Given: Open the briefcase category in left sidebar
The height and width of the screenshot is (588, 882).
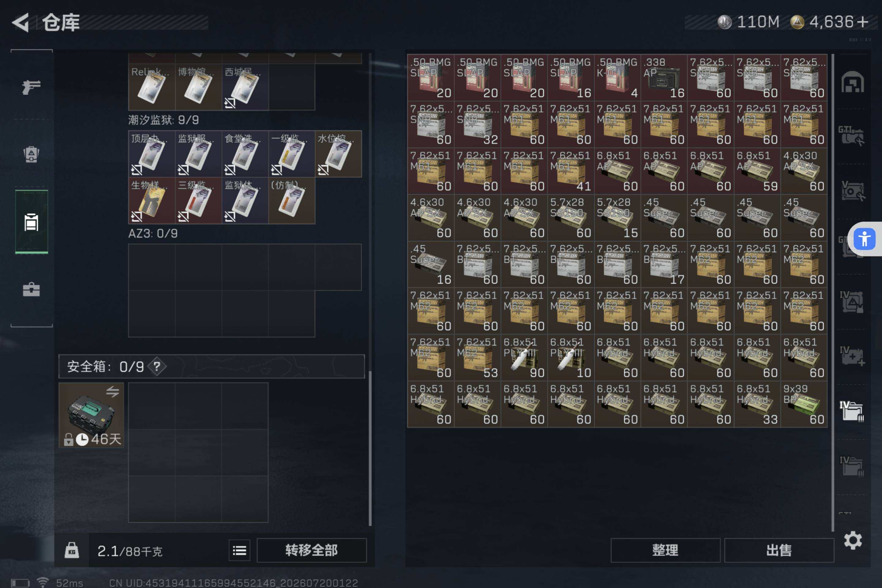Looking at the screenshot, I should tap(31, 289).
